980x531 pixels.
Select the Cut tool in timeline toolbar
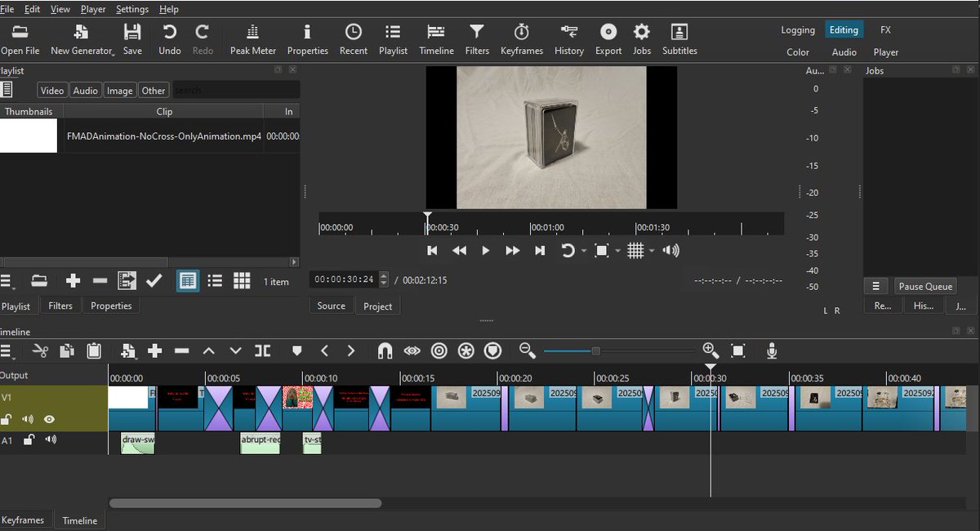point(39,350)
